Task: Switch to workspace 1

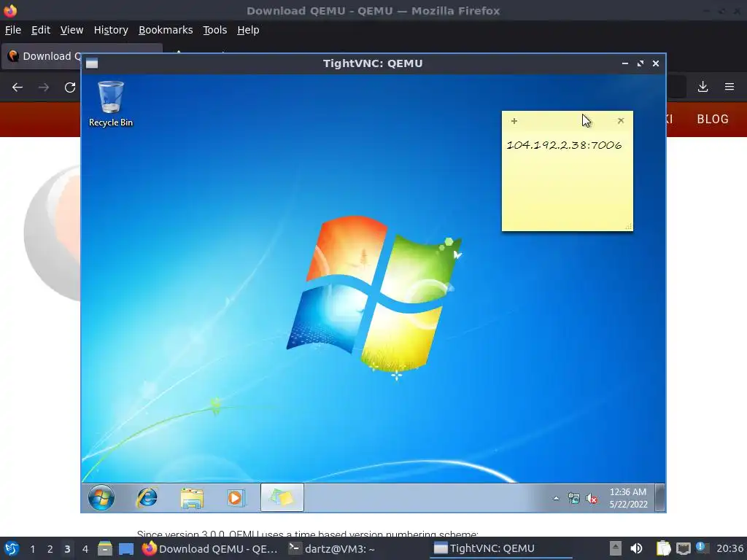Action: coord(32,549)
